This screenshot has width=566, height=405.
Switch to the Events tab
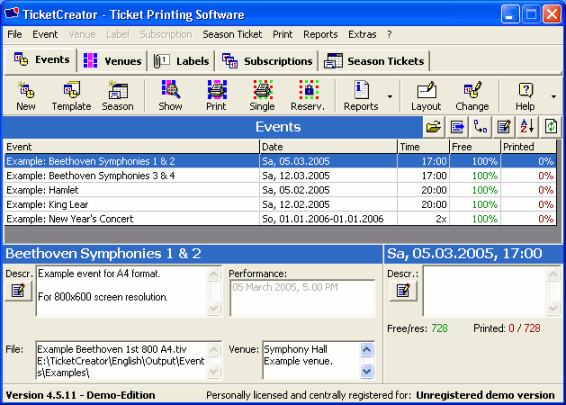point(41,60)
